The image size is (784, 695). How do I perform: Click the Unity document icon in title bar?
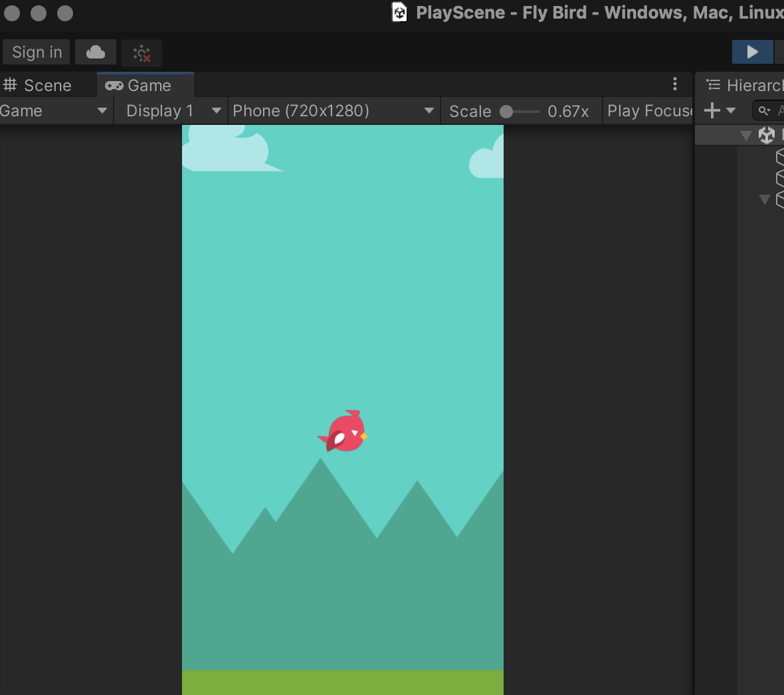[x=399, y=13]
